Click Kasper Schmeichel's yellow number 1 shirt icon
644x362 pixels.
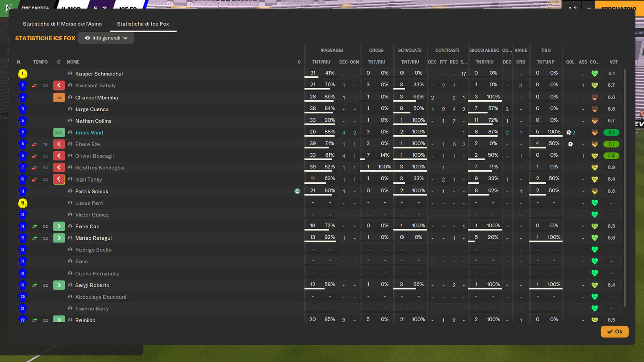23,74
